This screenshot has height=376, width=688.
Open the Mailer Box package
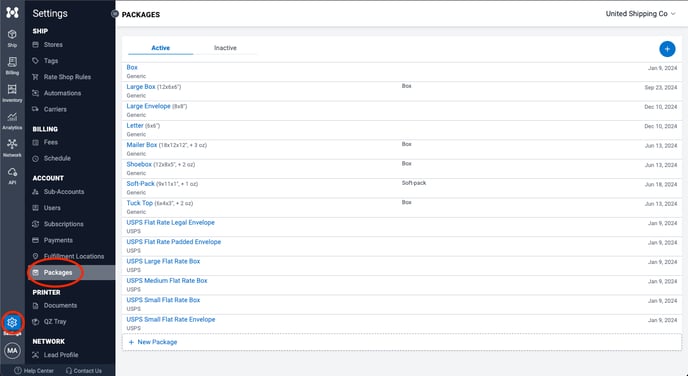[142, 145]
